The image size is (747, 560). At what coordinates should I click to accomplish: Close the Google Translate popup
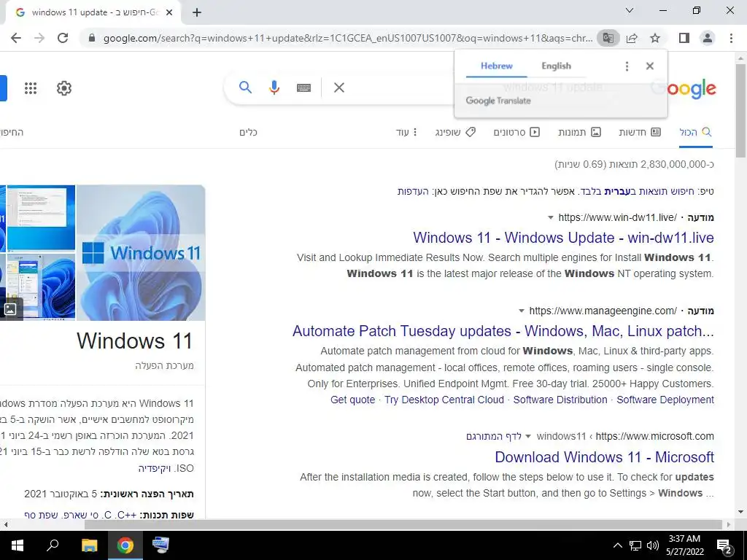(650, 66)
